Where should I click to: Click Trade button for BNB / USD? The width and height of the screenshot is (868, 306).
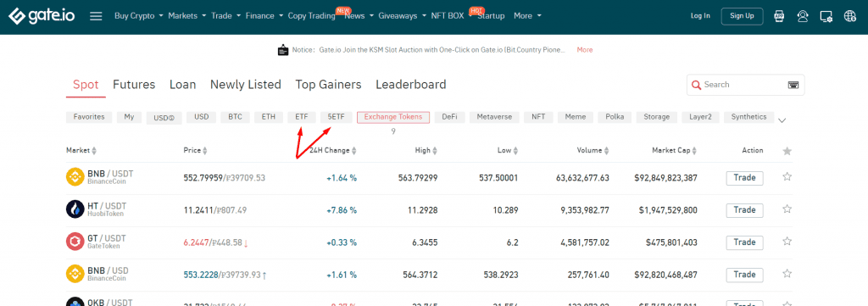pyautogui.click(x=744, y=275)
